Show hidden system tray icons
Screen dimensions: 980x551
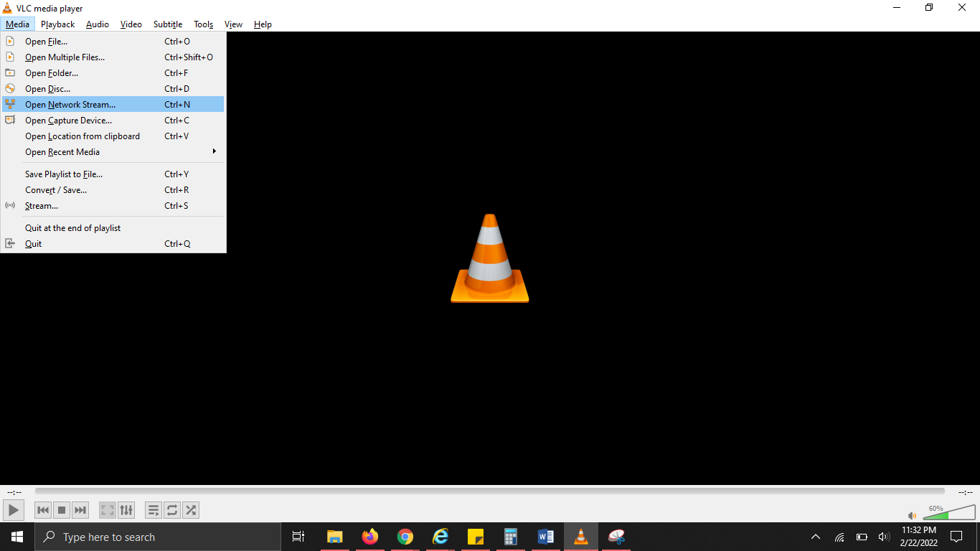(x=816, y=537)
